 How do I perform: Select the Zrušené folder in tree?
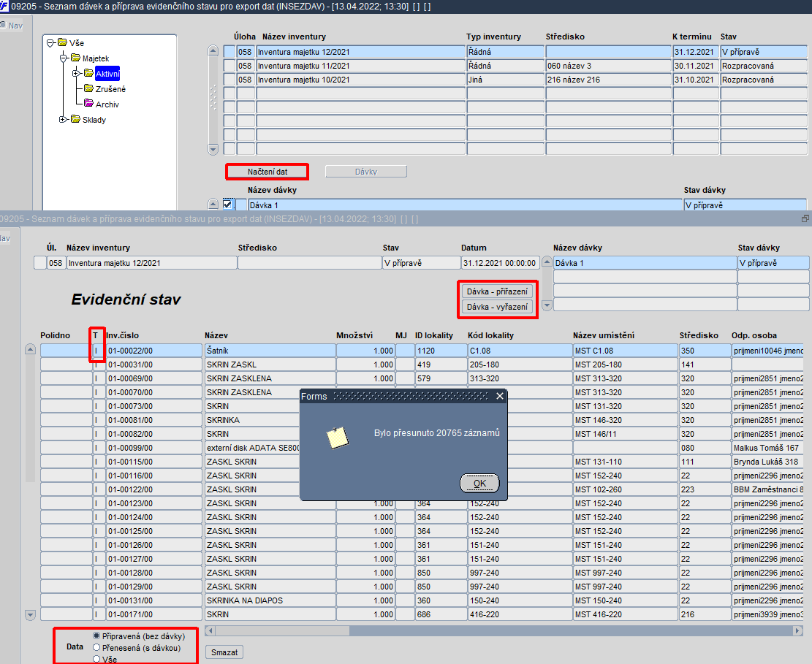coord(110,89)
